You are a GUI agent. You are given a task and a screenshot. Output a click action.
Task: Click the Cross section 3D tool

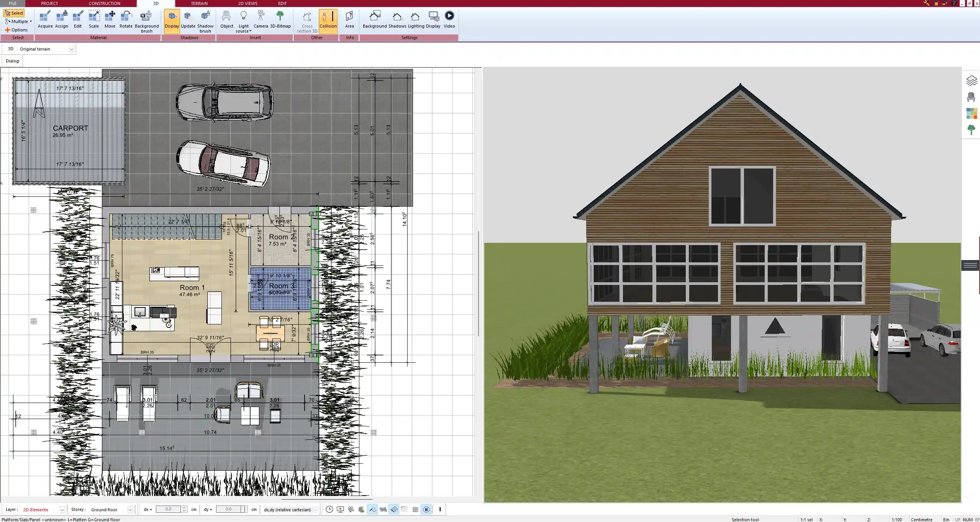click(307, 22)
